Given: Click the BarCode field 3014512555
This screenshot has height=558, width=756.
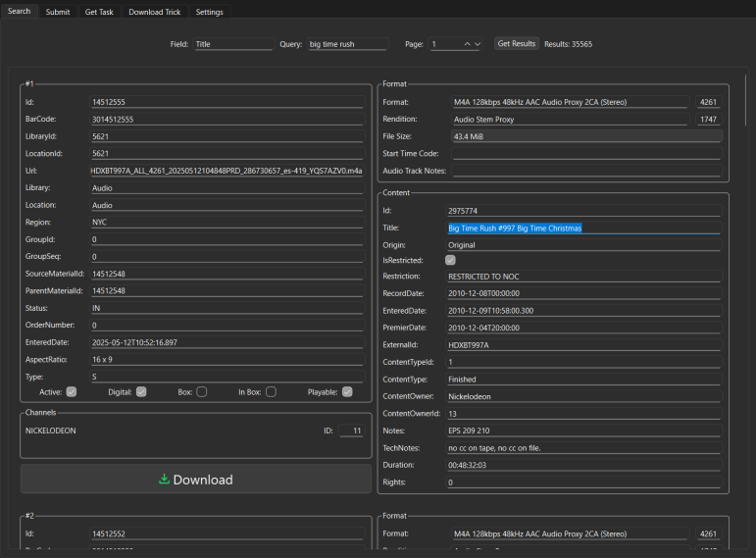Looking at the screenshot, I should coord(227,119).
